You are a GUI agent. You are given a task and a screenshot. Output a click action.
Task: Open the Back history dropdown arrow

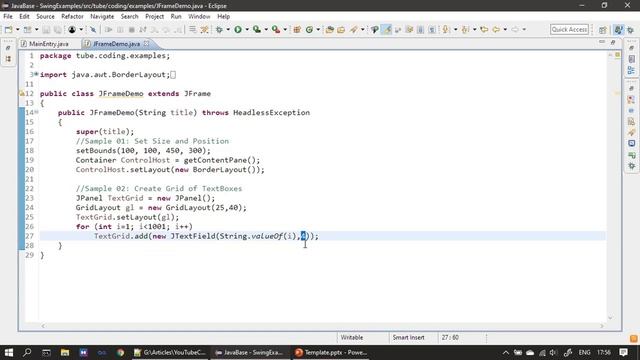505,29
